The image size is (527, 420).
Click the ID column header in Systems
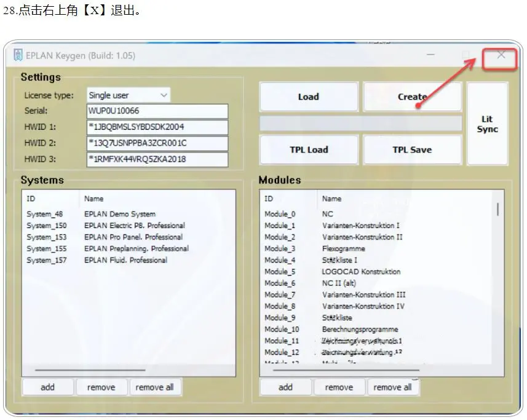31,199
